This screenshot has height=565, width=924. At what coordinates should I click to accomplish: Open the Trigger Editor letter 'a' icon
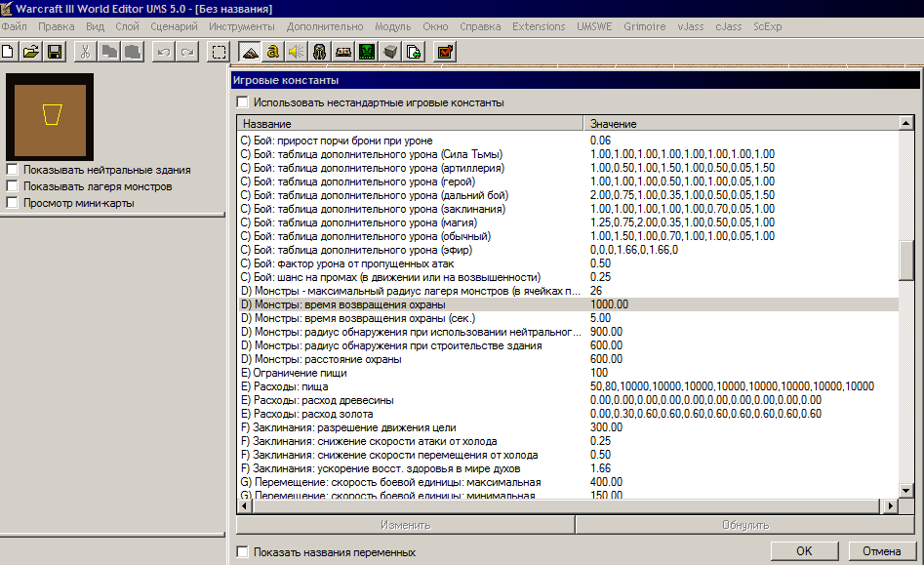273,52
